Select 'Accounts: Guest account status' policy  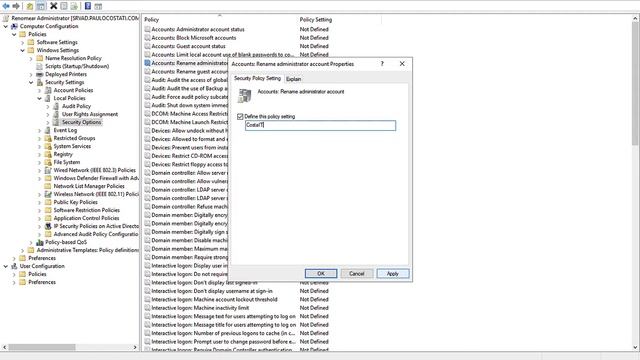pyautogui.click(x=188, y=46)
